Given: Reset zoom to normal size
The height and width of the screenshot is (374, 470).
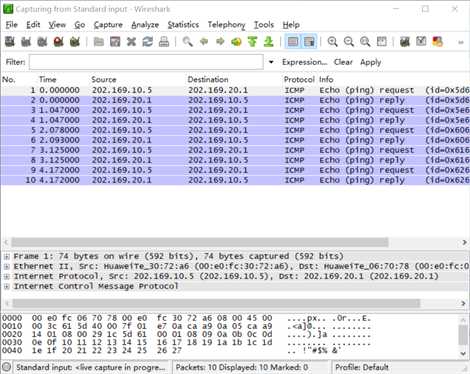Looking at the screenshot, I should tap(365, 42).
